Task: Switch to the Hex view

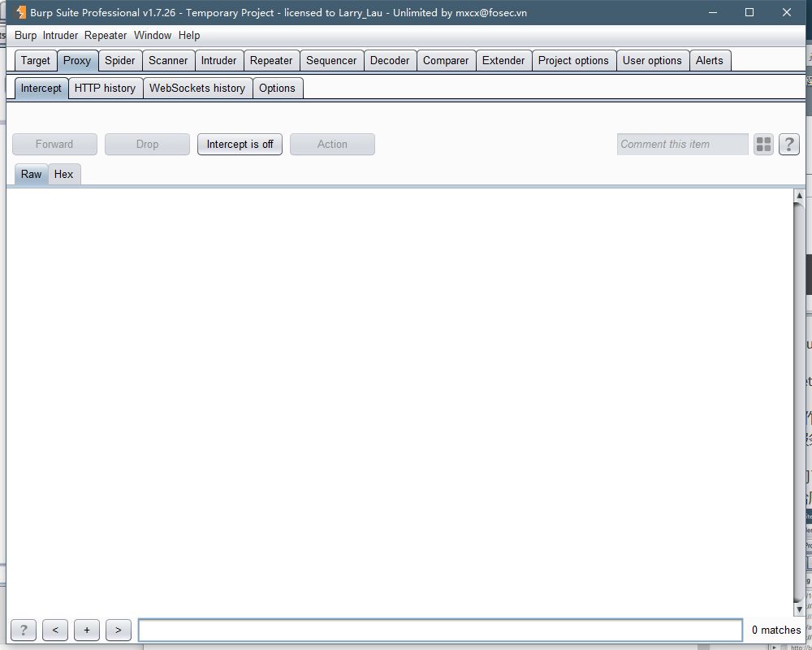Action: tap(64, 174)
